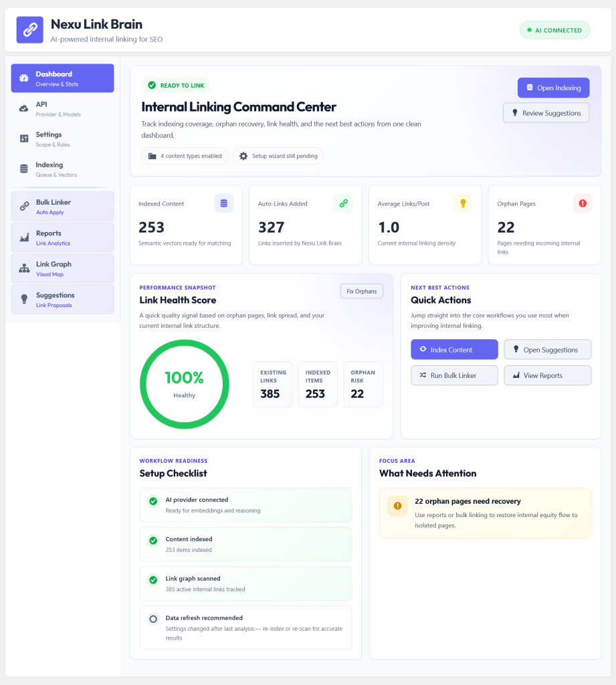Click the Auto-Links Added link icon

(x=343, y=203)
